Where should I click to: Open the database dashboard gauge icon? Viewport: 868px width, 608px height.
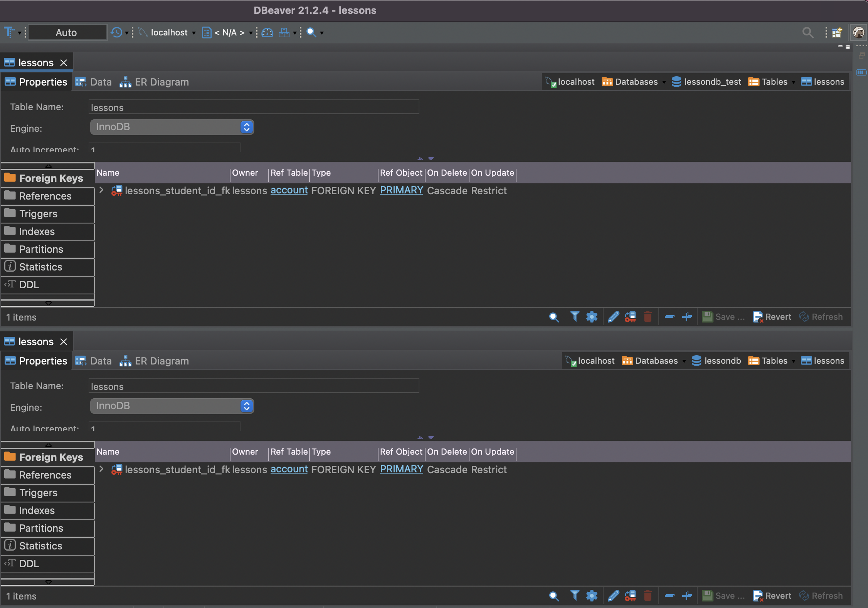point(267,32)
